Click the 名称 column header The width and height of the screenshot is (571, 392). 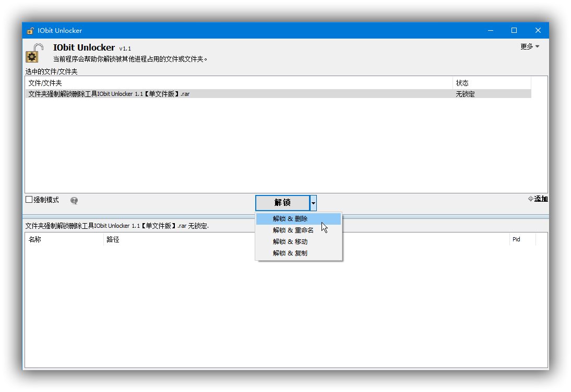click(x=65, y=239)
